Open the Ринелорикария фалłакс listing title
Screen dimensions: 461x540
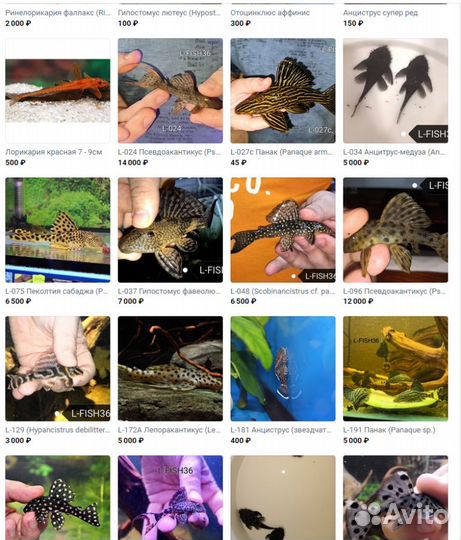click(x=58, y=13)
